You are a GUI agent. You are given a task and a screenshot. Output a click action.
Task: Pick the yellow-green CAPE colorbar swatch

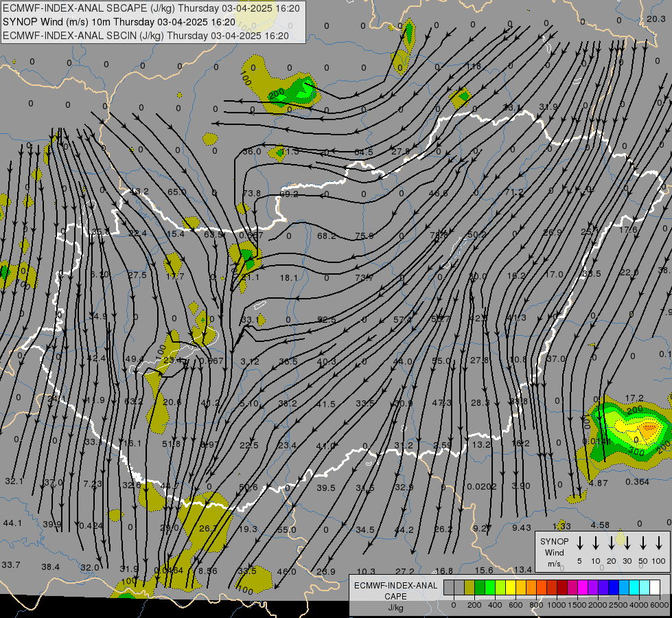click(500, 588)
